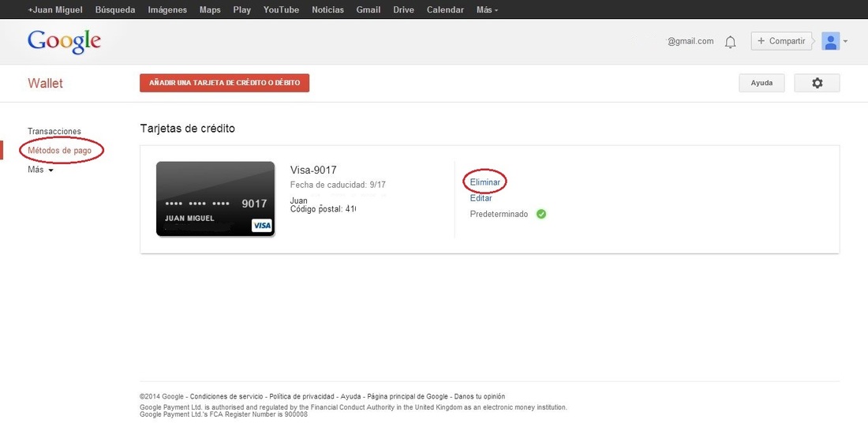Open Condiciones de servicio footer link
Screen dimensions: 868x423
[227, 396]
